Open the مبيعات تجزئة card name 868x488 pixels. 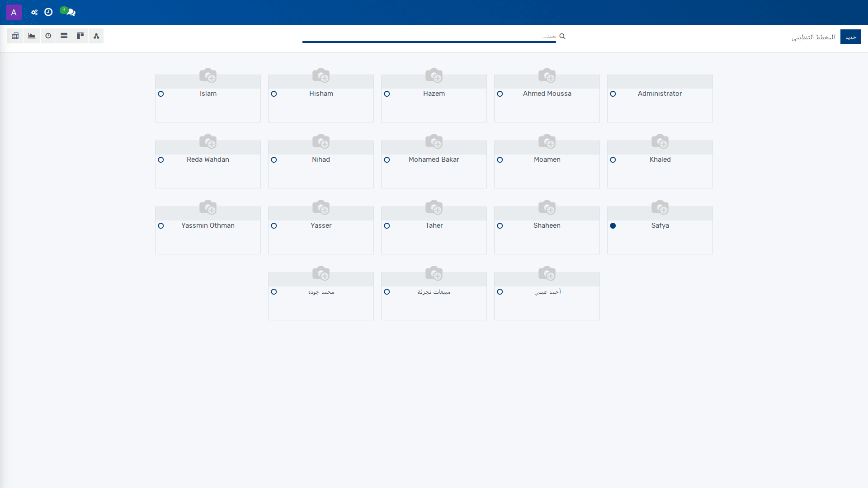[x=434, y=292]
